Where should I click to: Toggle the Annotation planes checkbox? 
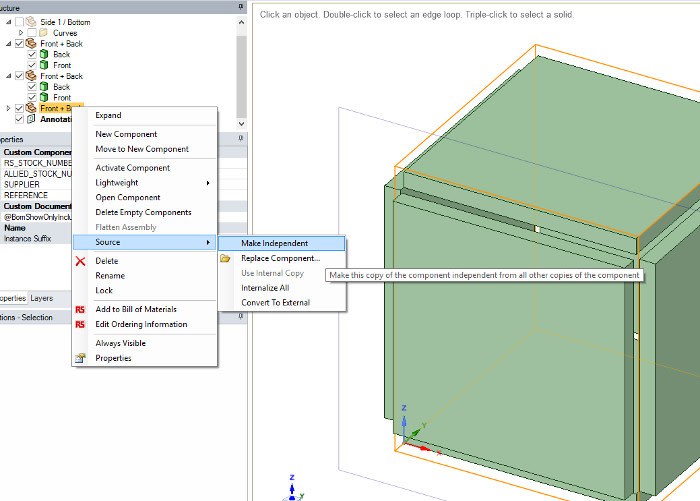pyautogui.click(x=19, y=119)
